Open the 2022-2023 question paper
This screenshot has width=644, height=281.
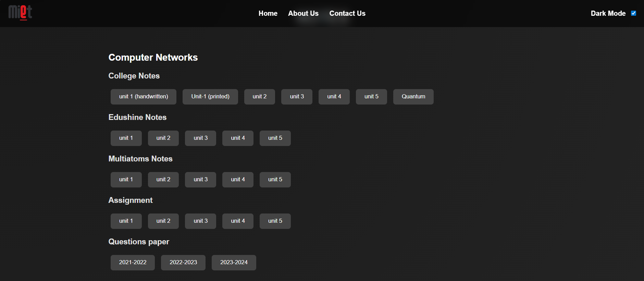pyautogui.click(x=183, y=262)
